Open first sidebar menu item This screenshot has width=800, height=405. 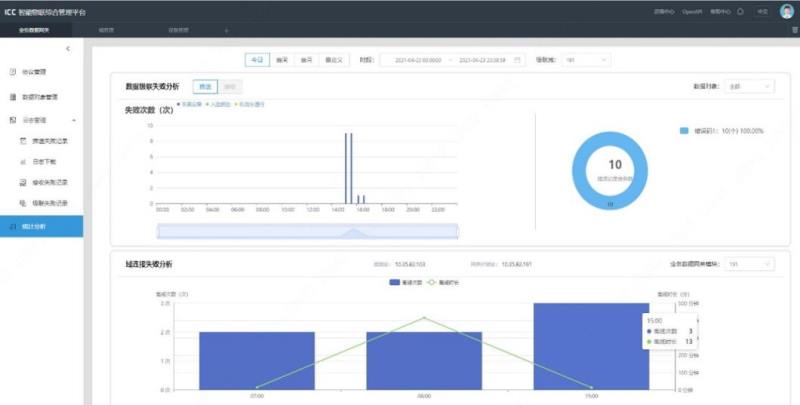41,72
